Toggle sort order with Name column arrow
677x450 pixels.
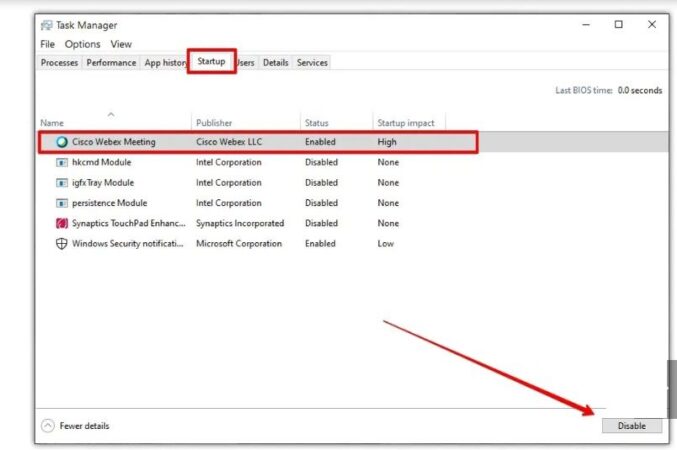111,114
